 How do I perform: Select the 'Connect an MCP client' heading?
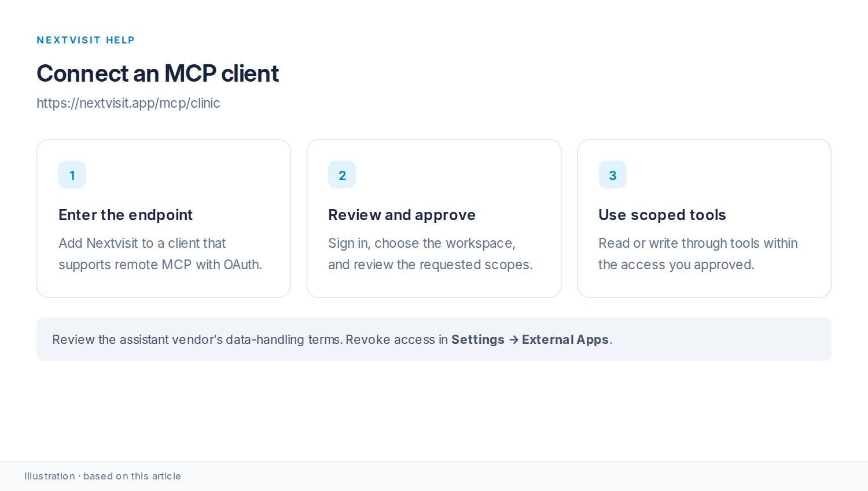pos(158,74)
